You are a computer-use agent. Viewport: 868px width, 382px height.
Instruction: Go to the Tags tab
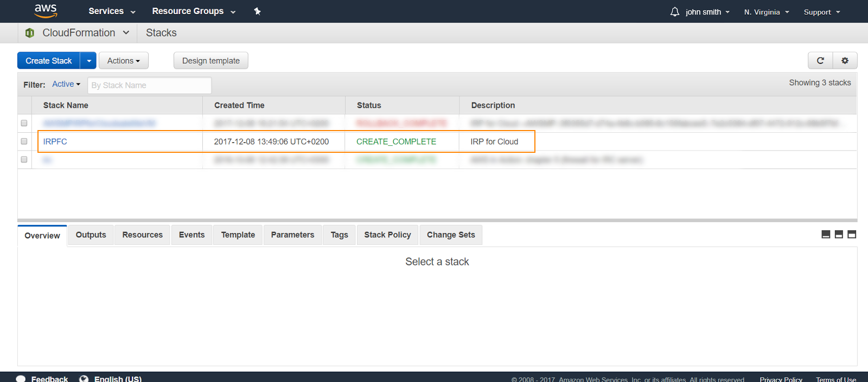tap(340, 235)
